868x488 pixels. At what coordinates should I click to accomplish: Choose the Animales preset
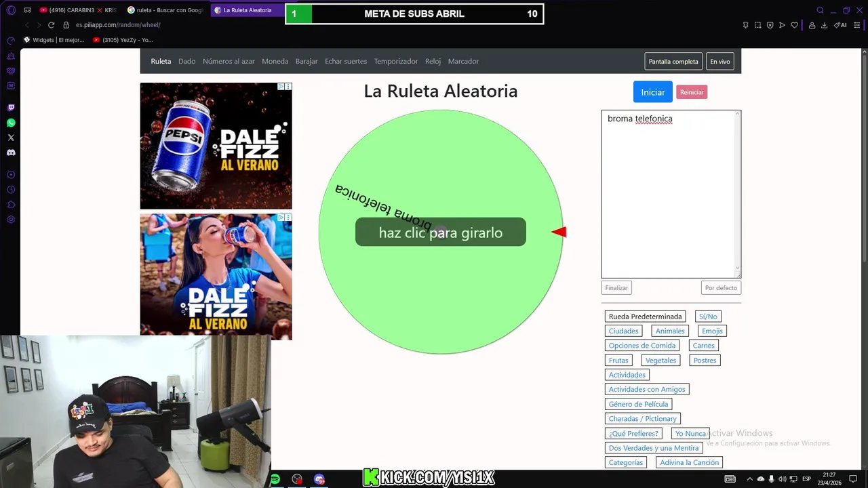pyautogui.click(x=670, y=331)
